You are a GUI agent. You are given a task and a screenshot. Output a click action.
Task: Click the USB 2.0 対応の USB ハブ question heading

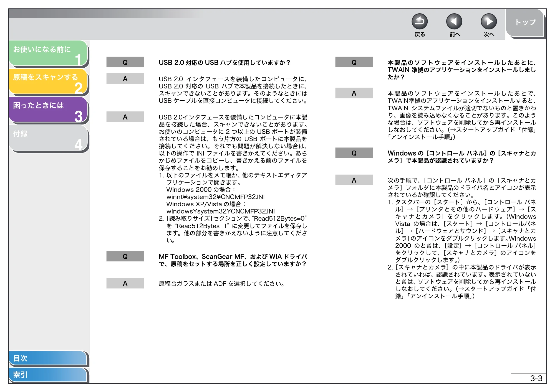pos(224,63)
